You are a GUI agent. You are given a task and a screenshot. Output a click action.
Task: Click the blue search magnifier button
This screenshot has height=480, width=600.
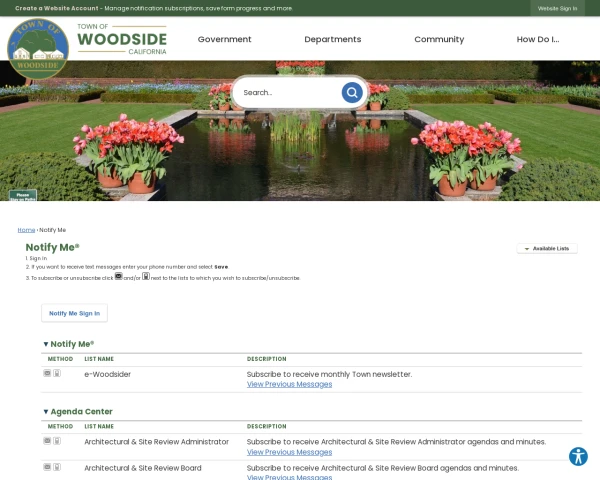[x=352, y=92]
